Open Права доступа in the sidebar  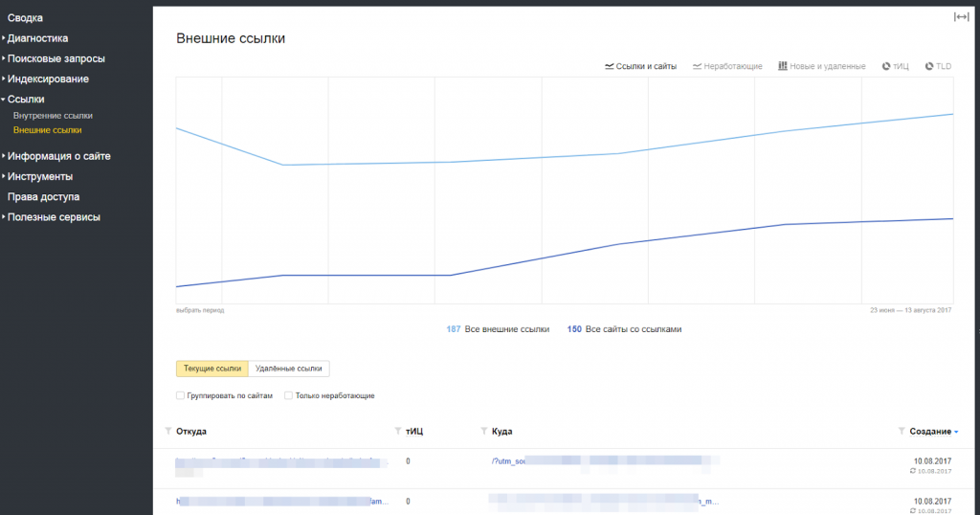pos(43,197)
